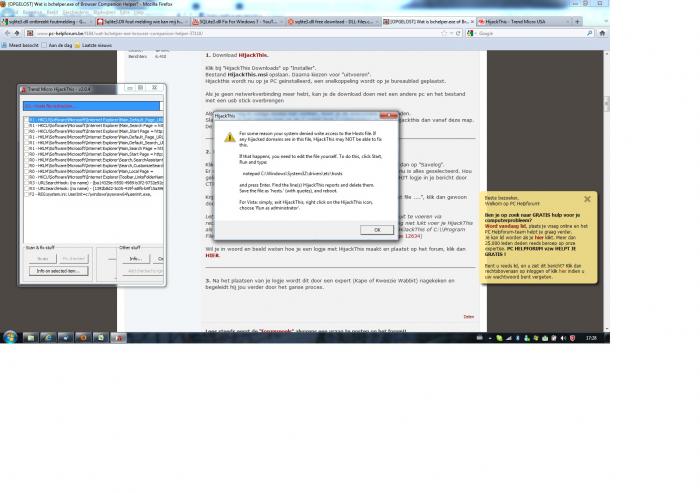Close the active [OPGELOST] bchelper tab
This screenshot has height=493, width=700.
[472, 21]
